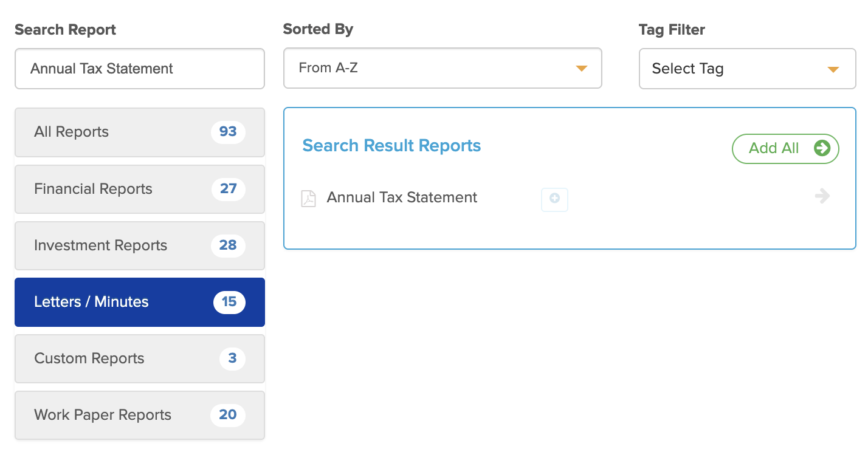Show the Custom Reports category

[x=140, y=358]
